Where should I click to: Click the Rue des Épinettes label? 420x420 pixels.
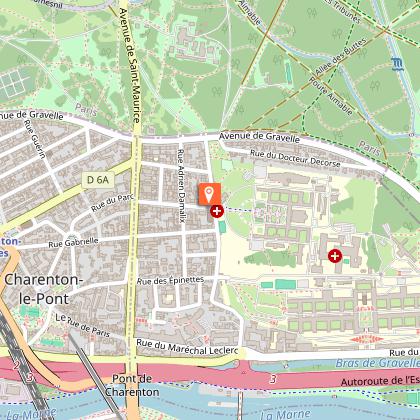[170, 280]
